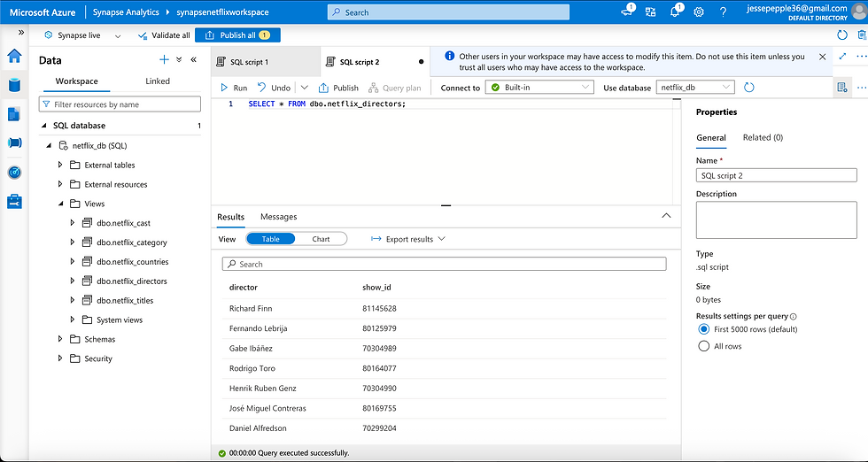Viewport: 868px width, 462px height.
Task: Expand the Security folder
Action: pos(61,358)
